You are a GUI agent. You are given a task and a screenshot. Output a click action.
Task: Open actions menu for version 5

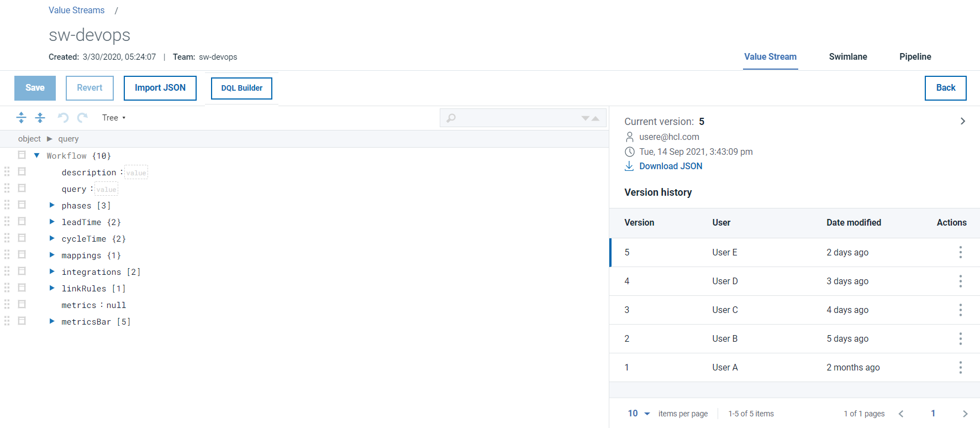[961, 252]
